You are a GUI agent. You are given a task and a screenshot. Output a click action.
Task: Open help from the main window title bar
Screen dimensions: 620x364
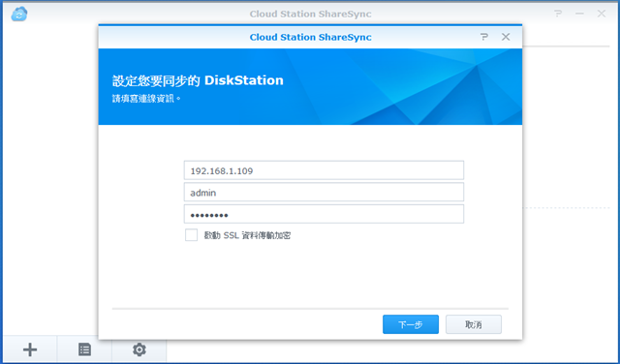click(x=558, y=14)
